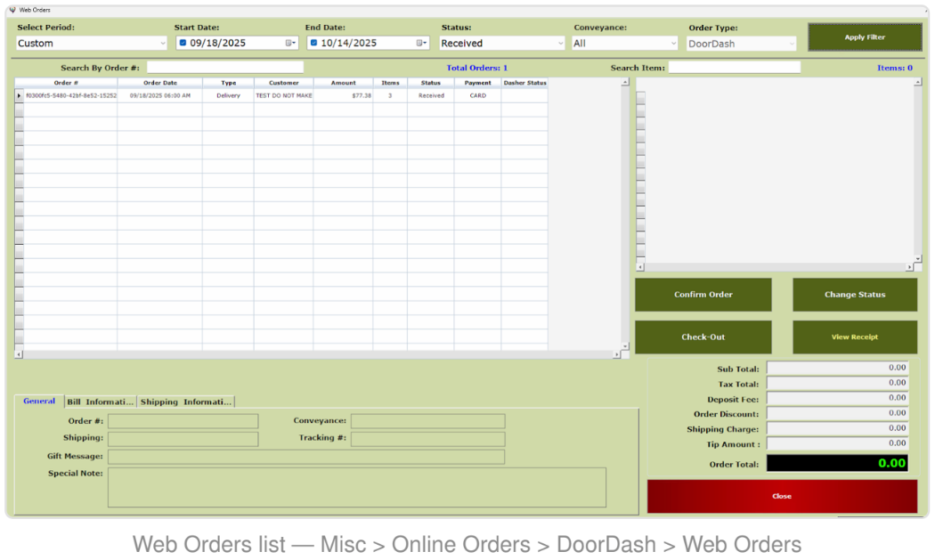Screen dimensions: 935x560
Task: Click the CARD payment cell
Action: [477, 95]
